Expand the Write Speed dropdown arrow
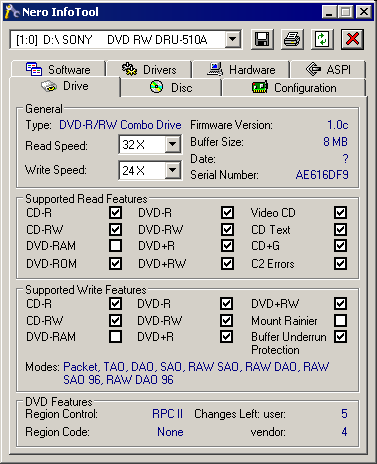The image size is (377, 464). [172, 170]
